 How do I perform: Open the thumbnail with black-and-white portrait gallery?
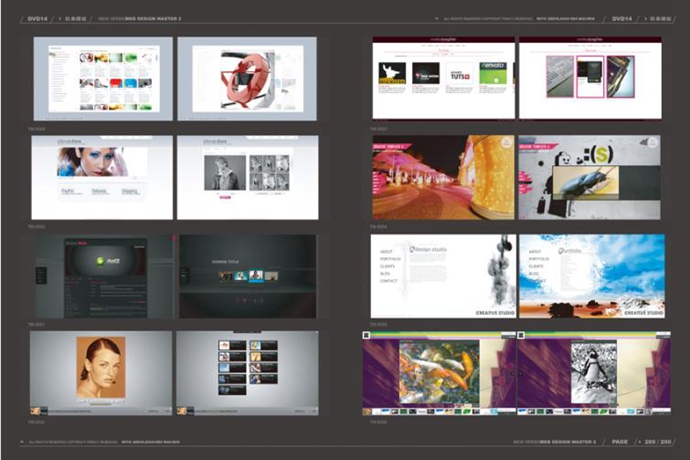[x=248, y=177]
